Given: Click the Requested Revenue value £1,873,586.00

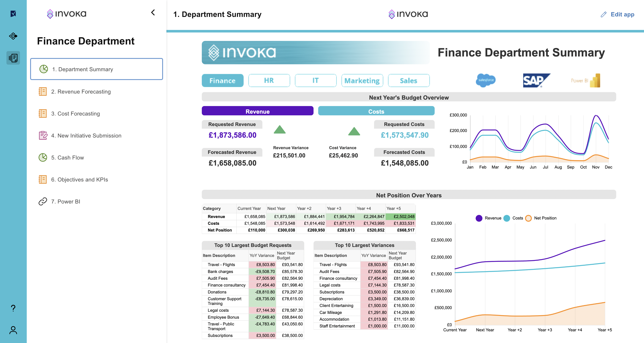Looking at the screenshot, I should (x=232, y=135).
